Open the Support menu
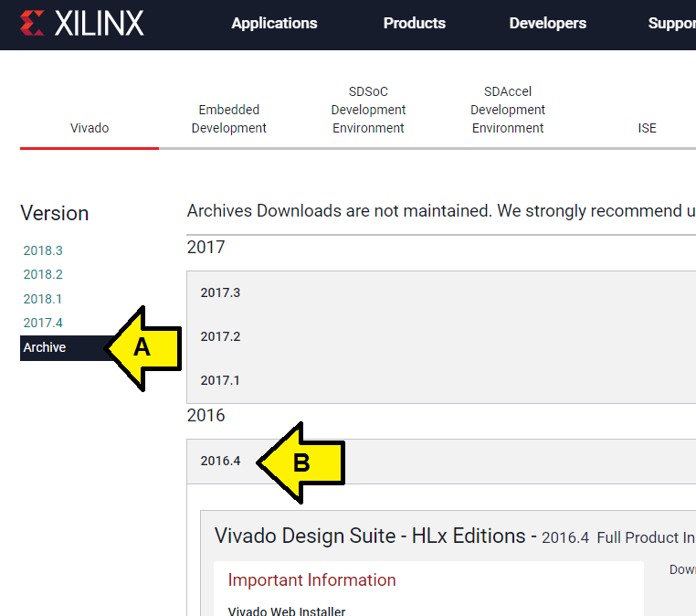This screenshot has width=696, height=616. [x=671, y=23]
